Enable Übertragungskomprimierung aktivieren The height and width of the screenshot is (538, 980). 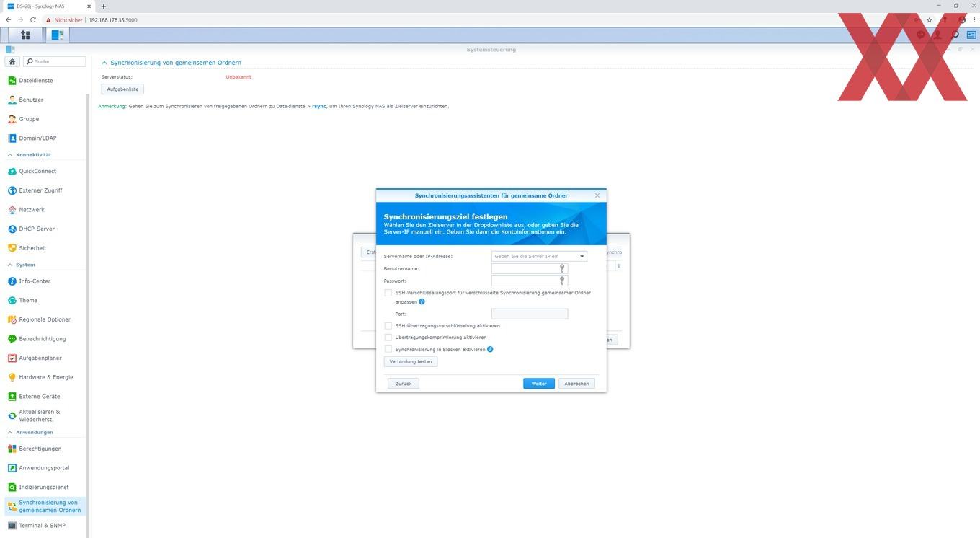pyautogui.click(x=388, y=338)
